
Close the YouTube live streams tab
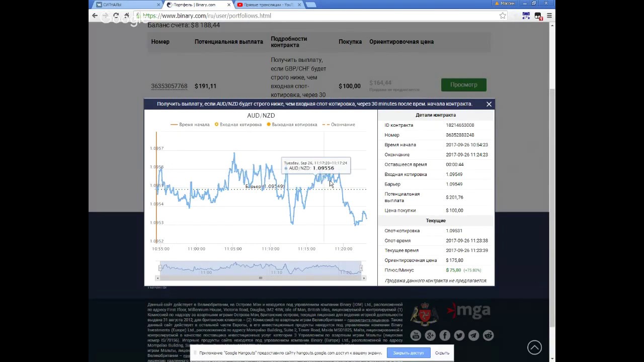tap(299, 5)
